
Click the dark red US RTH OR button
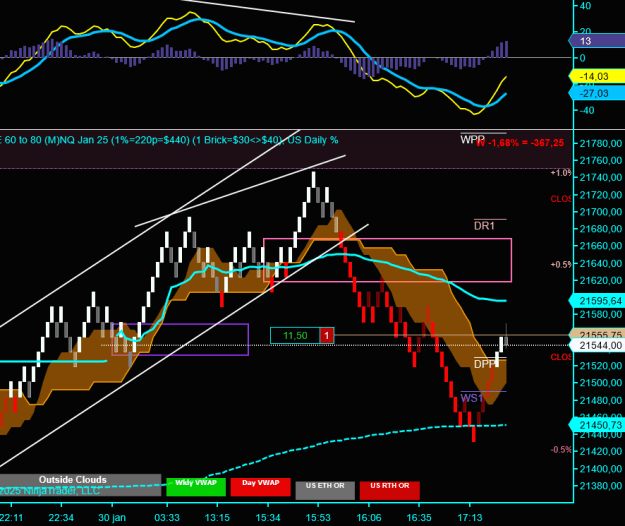tap(389, 490)
